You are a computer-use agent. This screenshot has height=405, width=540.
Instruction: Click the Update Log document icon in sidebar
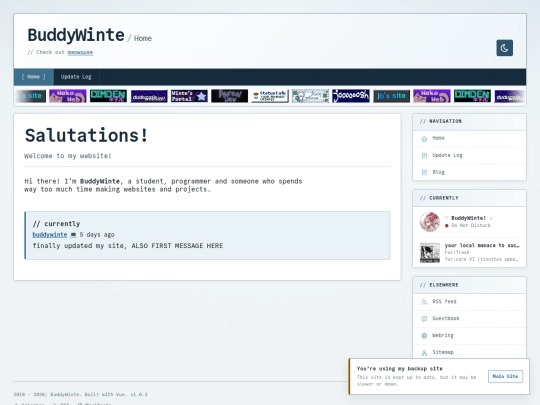pyautogui.click(x=424, y=156)
